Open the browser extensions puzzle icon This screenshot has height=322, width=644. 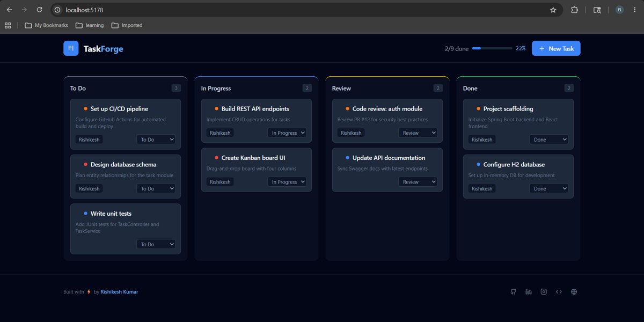click(574, 10)
